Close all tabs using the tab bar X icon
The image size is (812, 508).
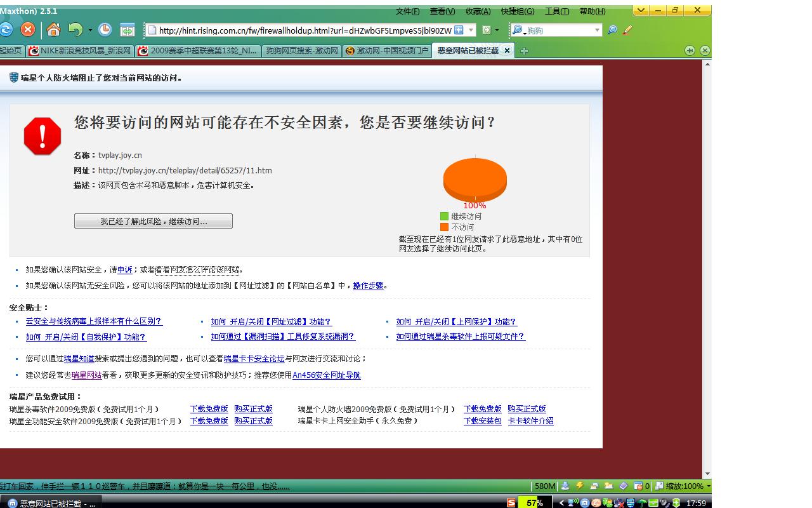705,51
